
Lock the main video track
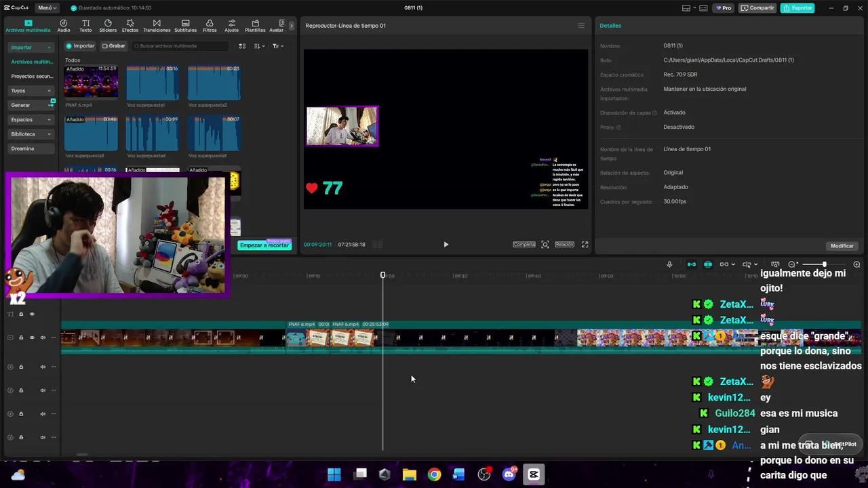click(x=21, y=338)
